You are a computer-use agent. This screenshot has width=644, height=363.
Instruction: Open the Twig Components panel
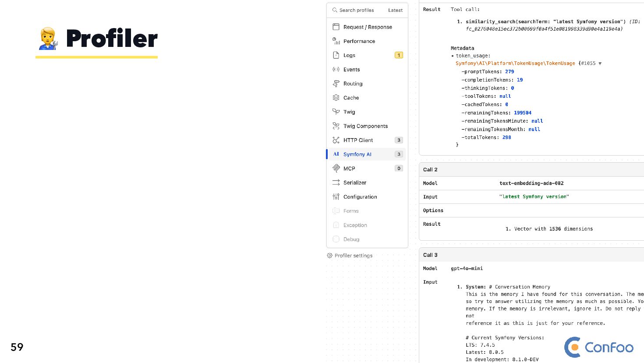click(367, 126)
